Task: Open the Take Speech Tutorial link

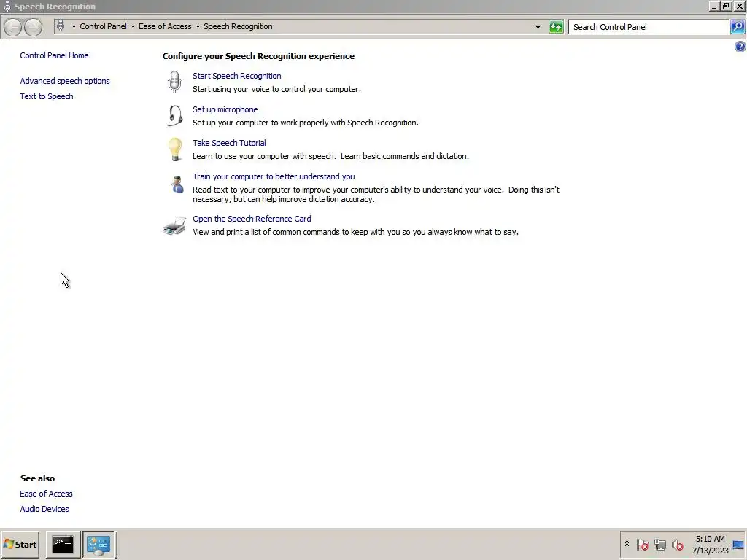Action: coord(229,143)
